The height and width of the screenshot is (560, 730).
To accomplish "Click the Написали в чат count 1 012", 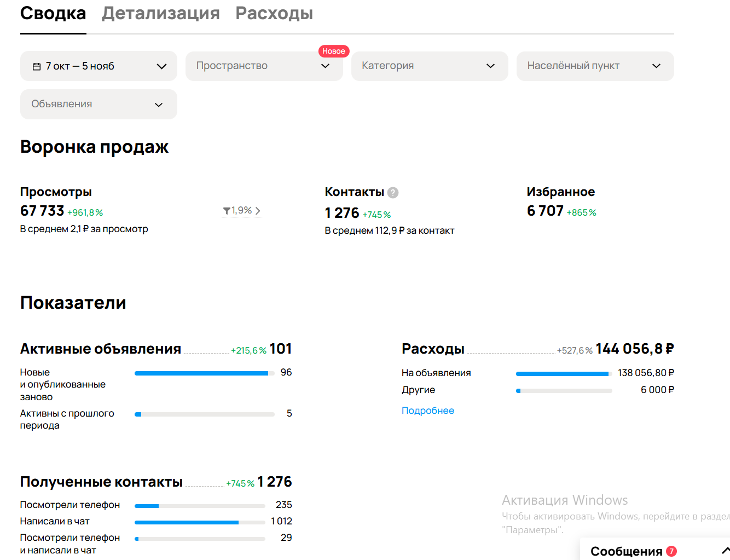I will (x=281, y=521).
